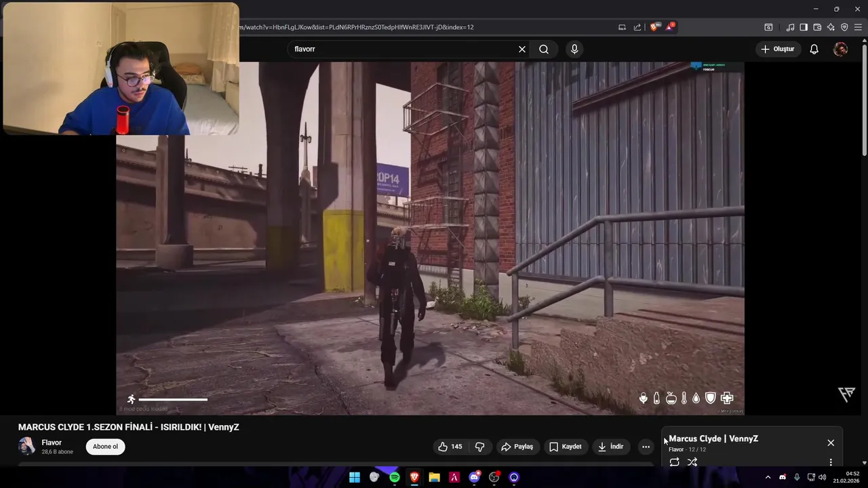Click the browser address bar URL

(x=356, y=27)
